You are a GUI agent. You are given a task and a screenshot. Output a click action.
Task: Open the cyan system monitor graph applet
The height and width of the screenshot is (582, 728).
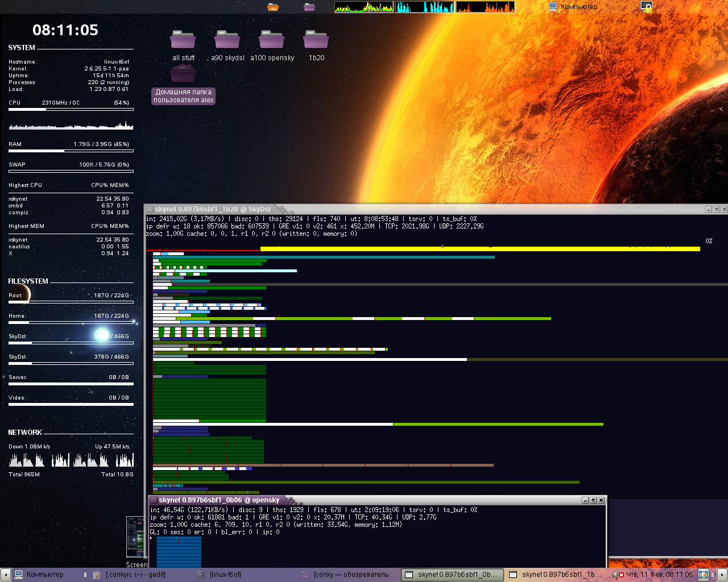tap(425, 7)
